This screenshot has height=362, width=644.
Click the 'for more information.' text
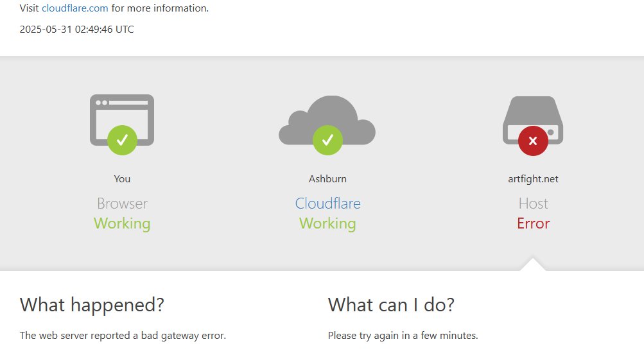click(x=160, y=8)
